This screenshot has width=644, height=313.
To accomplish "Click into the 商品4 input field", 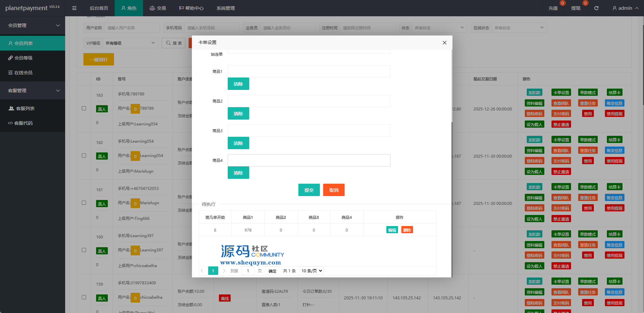I will tap(309, 160).
